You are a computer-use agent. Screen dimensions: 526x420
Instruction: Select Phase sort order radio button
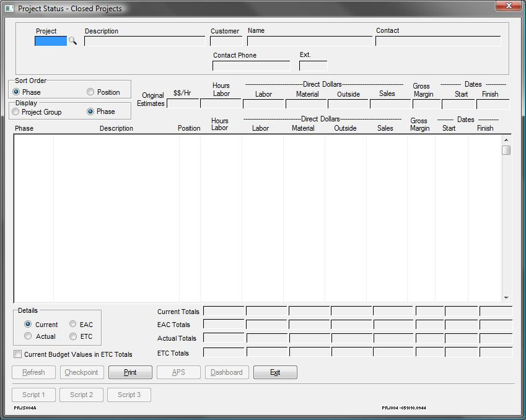pos(15,92)
